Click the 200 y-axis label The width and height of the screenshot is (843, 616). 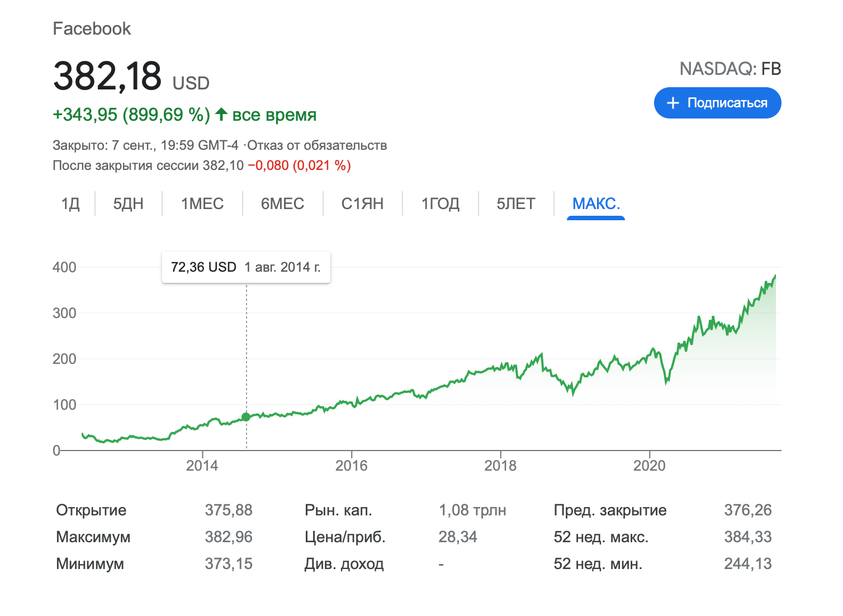click(64, 359)
